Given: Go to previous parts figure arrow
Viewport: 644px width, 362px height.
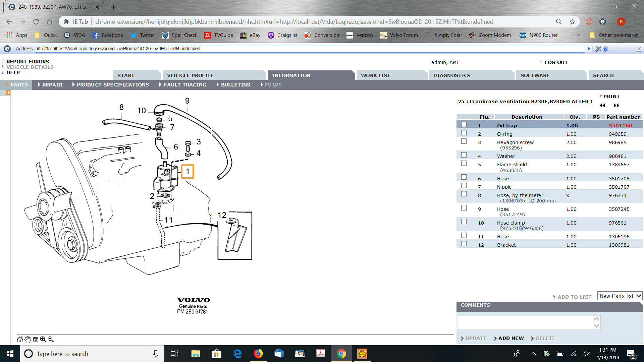Looking at the screenshot, I should [602, 105].
